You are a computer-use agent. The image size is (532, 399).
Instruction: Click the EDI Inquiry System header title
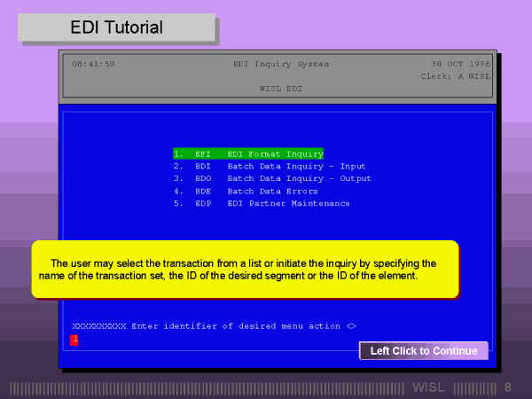(x=280, y=64)
